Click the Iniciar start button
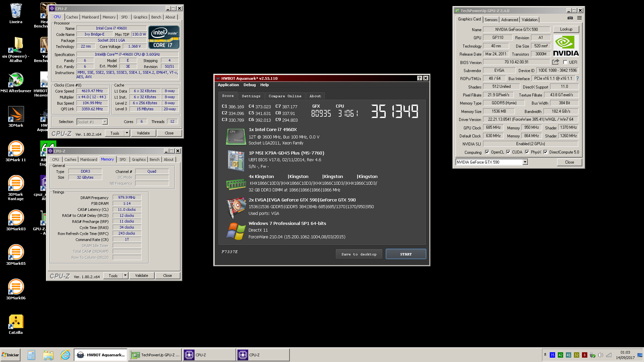The width and height of the screenshot is (644, 362). click(x=10, y=355)
